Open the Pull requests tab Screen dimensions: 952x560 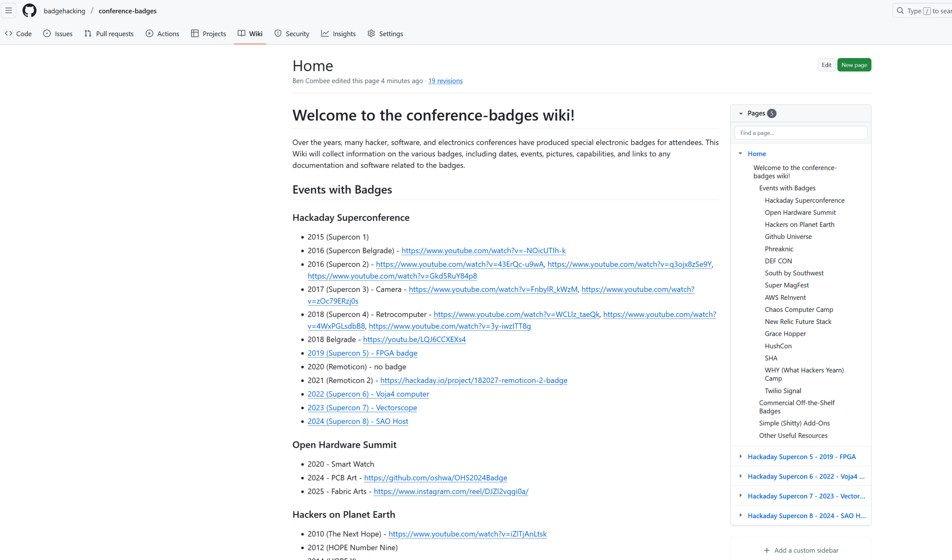tap(109, 34)
